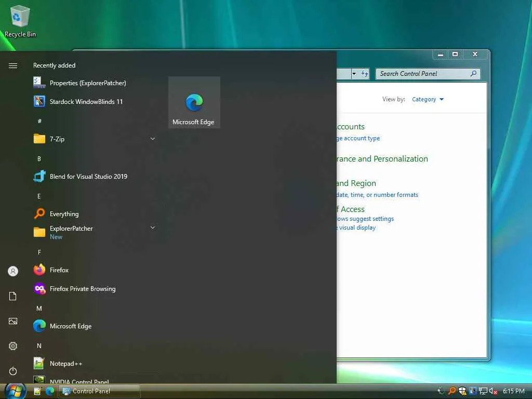Click the Windows Start orb

click(15, 391)
